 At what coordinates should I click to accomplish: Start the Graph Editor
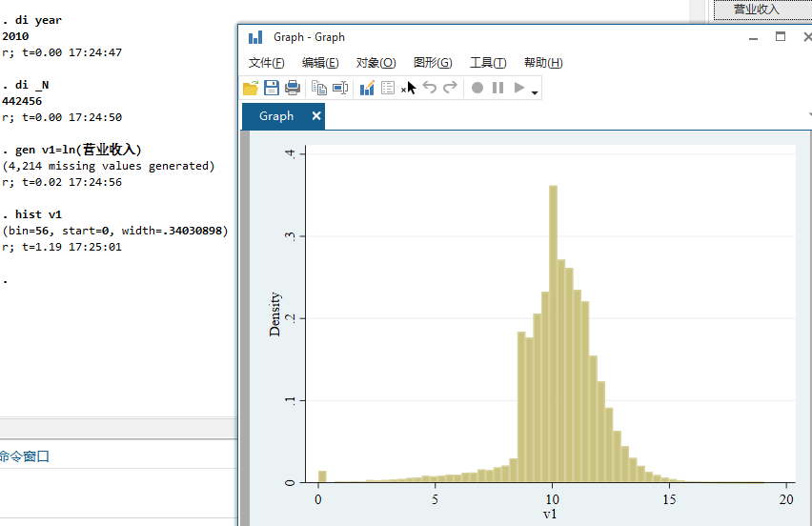click(367, 88)
